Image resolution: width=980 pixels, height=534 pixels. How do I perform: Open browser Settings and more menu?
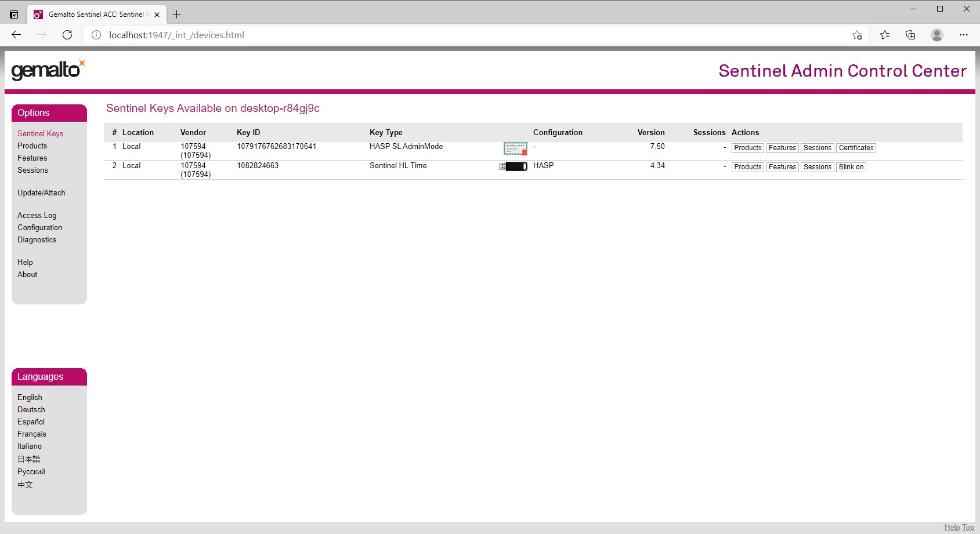click(x=964, y=35)
